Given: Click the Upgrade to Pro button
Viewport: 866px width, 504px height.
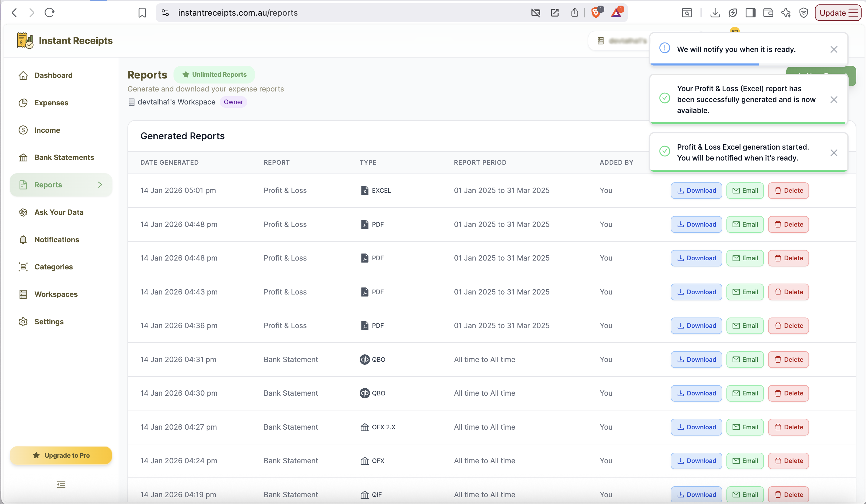Looking at the screenshot, I should click(x=61, y=455).
